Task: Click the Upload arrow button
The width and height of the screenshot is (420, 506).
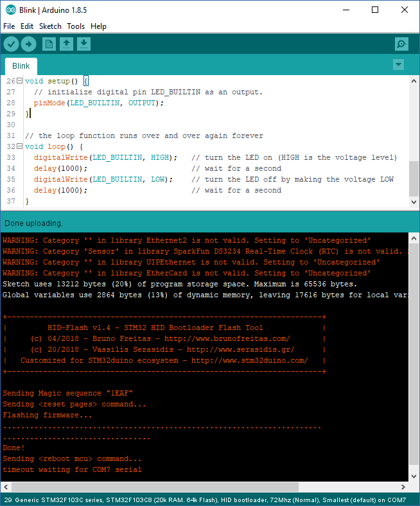Action: coord(29,44)
